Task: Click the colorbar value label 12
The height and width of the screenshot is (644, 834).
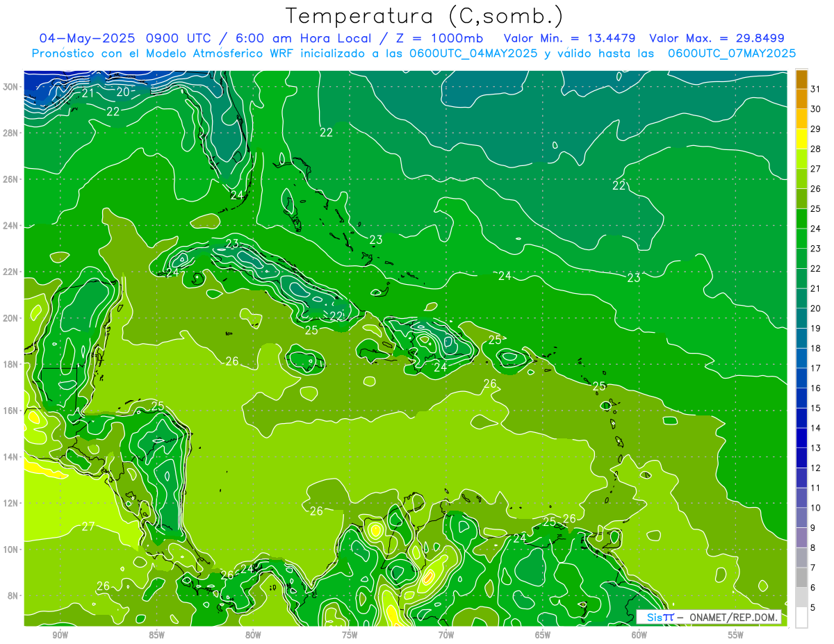Action: tap(816, 468)
